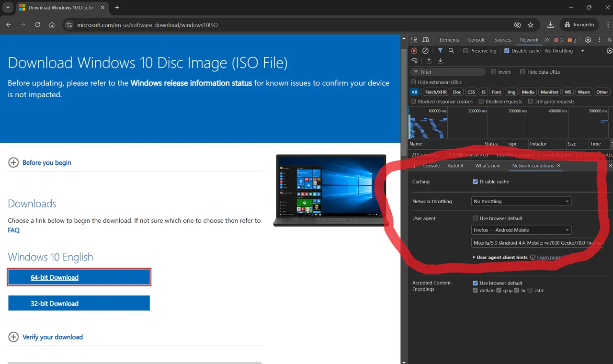Open drawer three-dot menu beside Console

[x=414, y=166]
